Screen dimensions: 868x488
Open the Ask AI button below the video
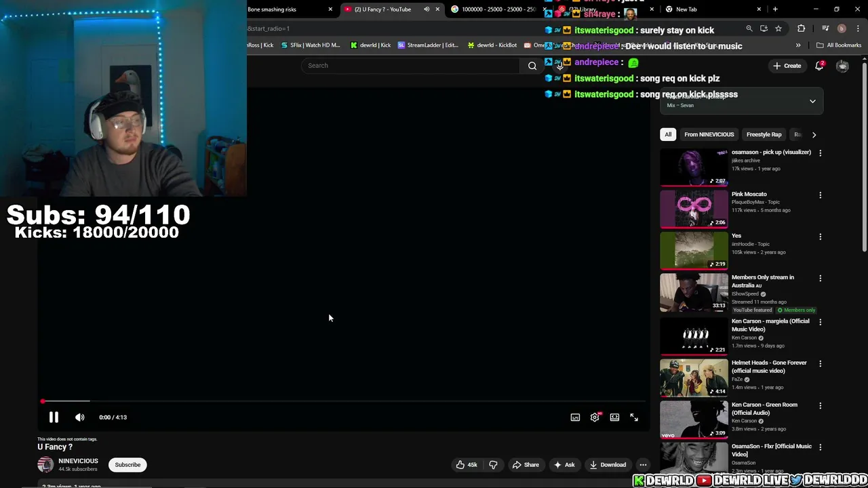tap(564, 465)
